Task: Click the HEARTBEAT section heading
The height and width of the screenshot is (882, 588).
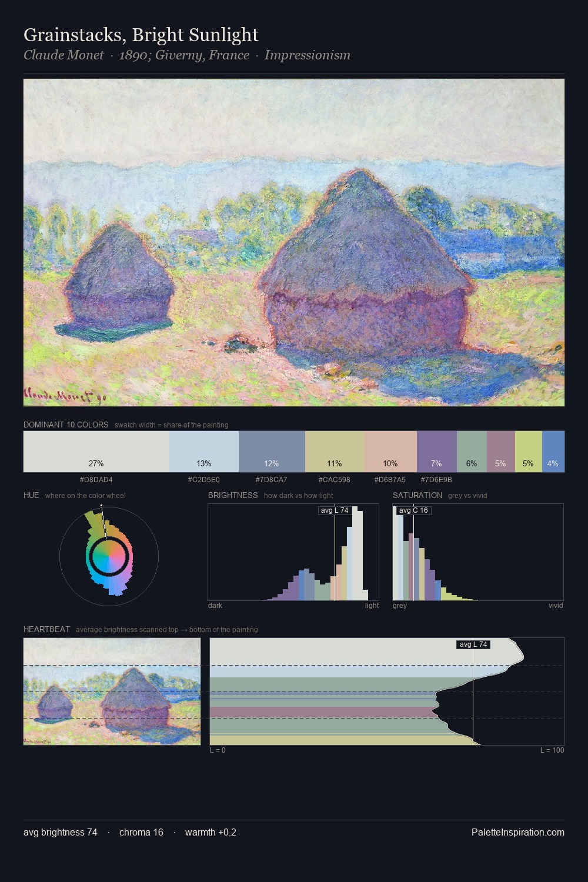Action: pos(46,629)
